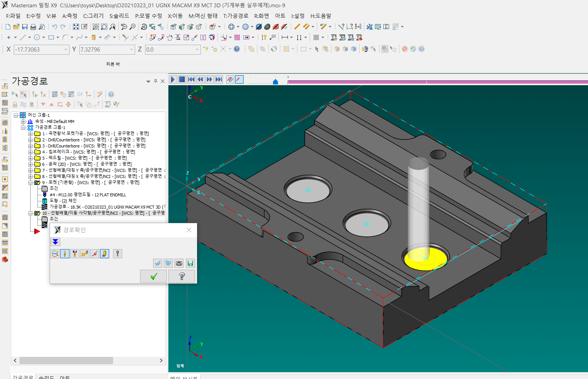The width and height of the screenshot is (588, 379).
Task: Toggle display endpoints icon with red dot
Action: click(95, 253)
